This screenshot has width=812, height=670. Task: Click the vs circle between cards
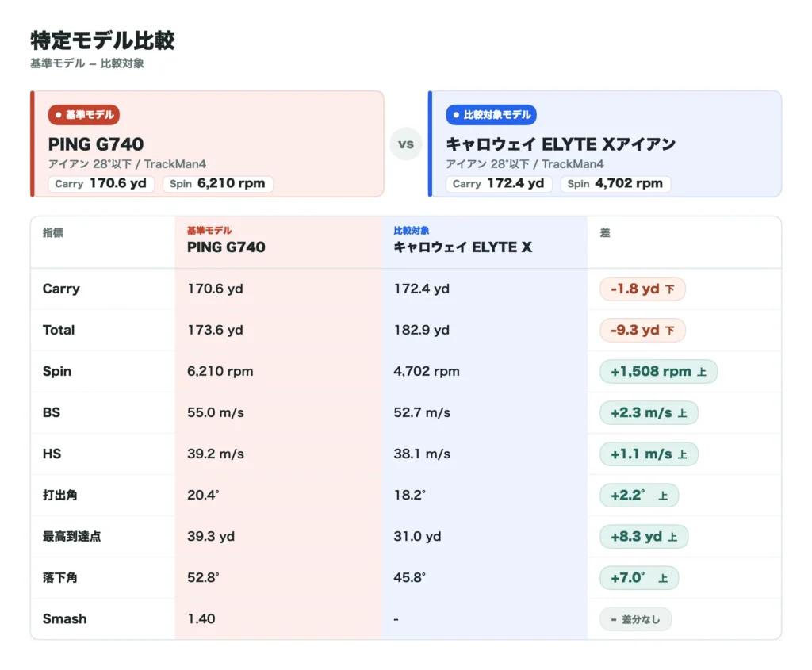(x=406, y=144)
